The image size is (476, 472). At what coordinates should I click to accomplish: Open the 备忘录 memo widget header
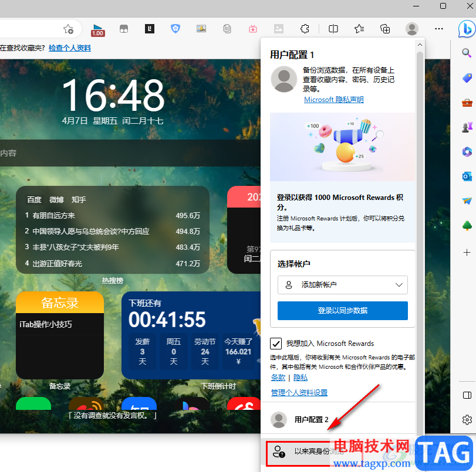coord(60,303)
